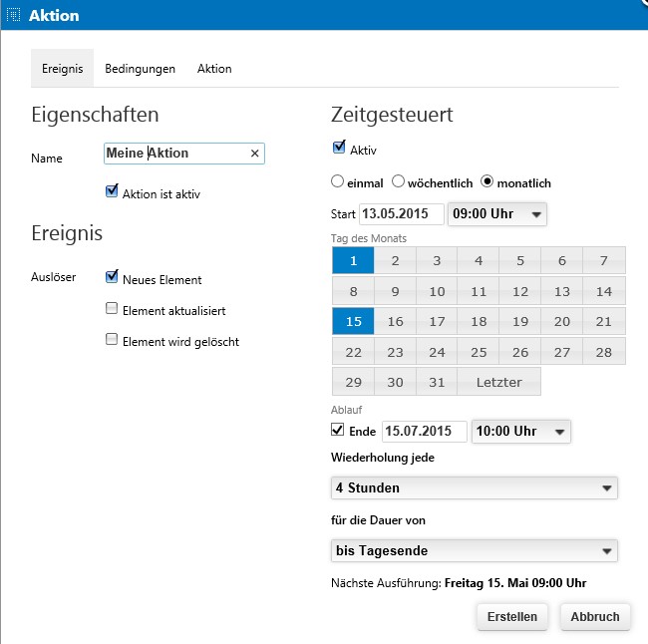Select the wöchentlich radio option

point(398,181)
